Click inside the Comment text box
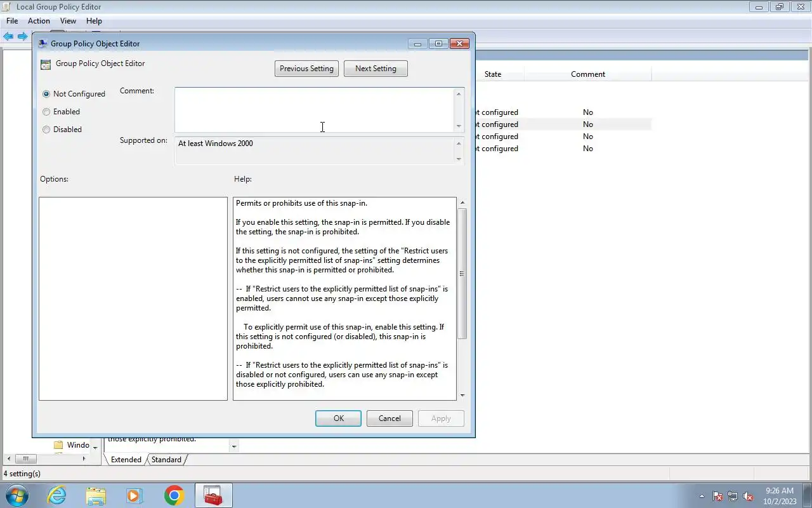Image resolution: width=812 pixels, height=508 pixels. (x=314, y=110)
